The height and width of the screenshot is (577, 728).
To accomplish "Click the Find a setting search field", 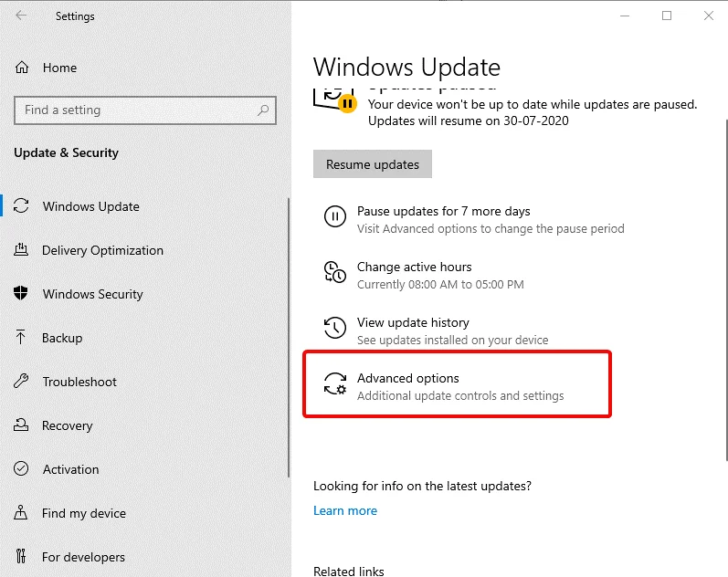I will 145,110.
